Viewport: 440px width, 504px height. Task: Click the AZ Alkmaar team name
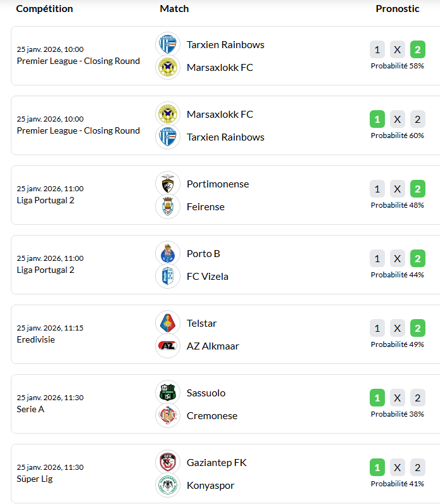click(213, 346)
